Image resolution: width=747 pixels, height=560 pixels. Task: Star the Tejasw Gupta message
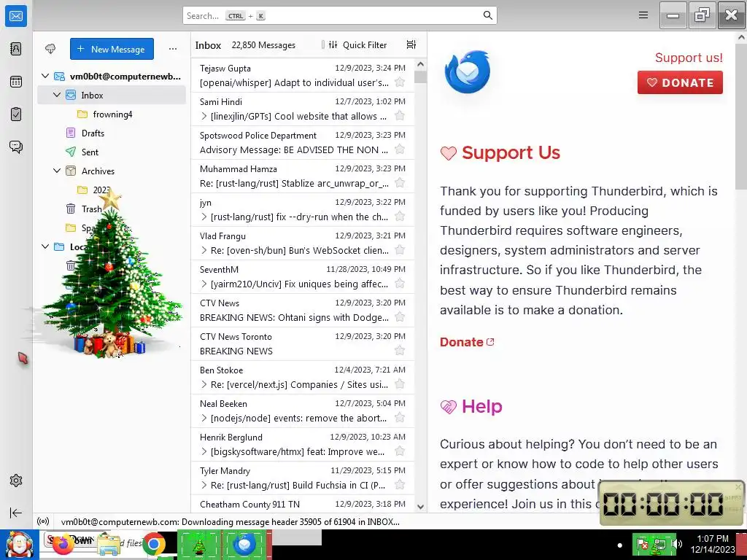tap(400, 82)
